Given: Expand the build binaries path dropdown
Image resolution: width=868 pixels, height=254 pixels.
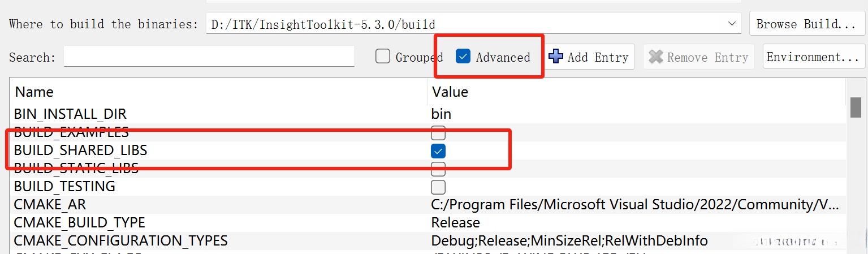Looking at the screenshot, I should [732, 24].
